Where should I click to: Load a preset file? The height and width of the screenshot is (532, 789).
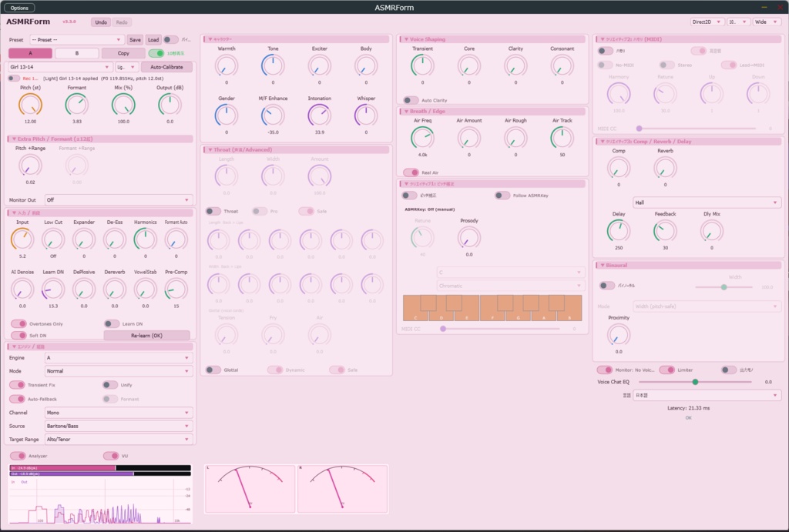[x=153, y=40]
